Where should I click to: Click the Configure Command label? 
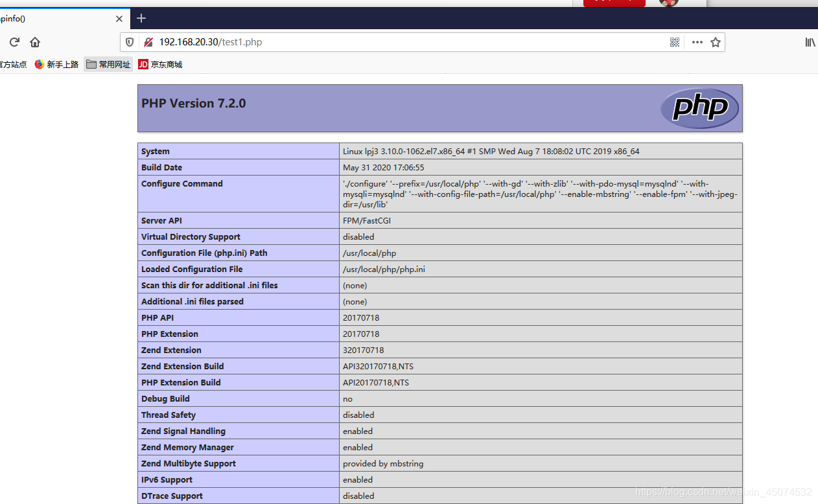click(182, 184)
